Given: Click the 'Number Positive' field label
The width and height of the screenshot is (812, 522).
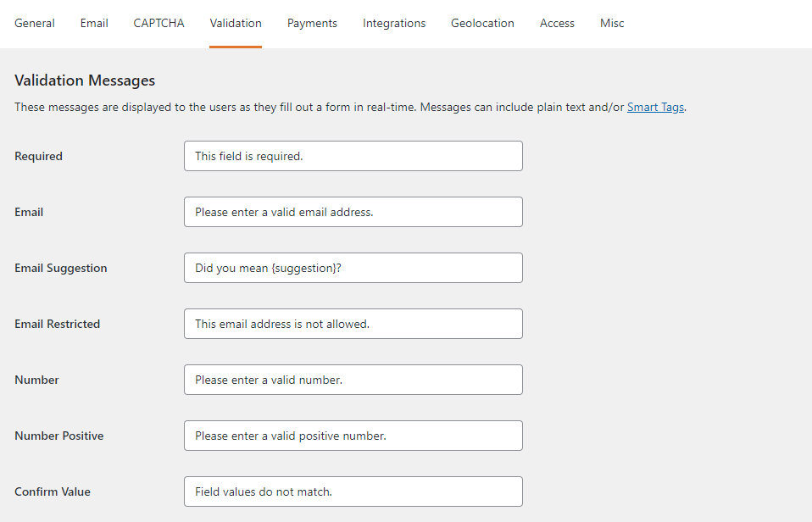Looking at the screenshot, I should pos(59,436).
